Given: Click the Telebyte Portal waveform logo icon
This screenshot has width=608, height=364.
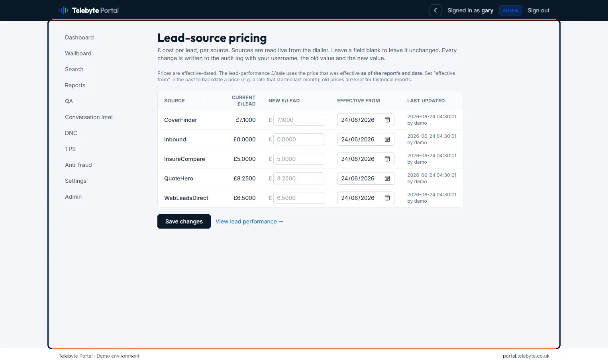Looking at the screenshot, I should [x=63, y=10].
